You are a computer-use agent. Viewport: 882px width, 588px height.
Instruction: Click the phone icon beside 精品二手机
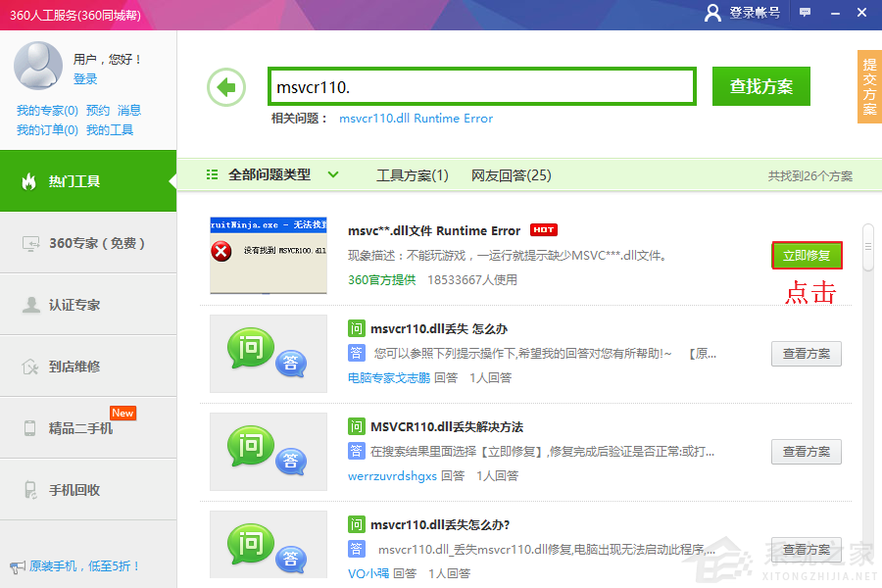pyautogui.click(x=30, y=428)
